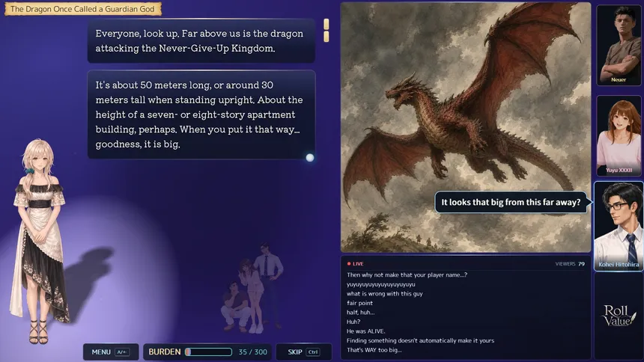This screenshot has height=362, width=644.
Task: Click Kohei's speech bubble
Action: click(x=511, y=202)
